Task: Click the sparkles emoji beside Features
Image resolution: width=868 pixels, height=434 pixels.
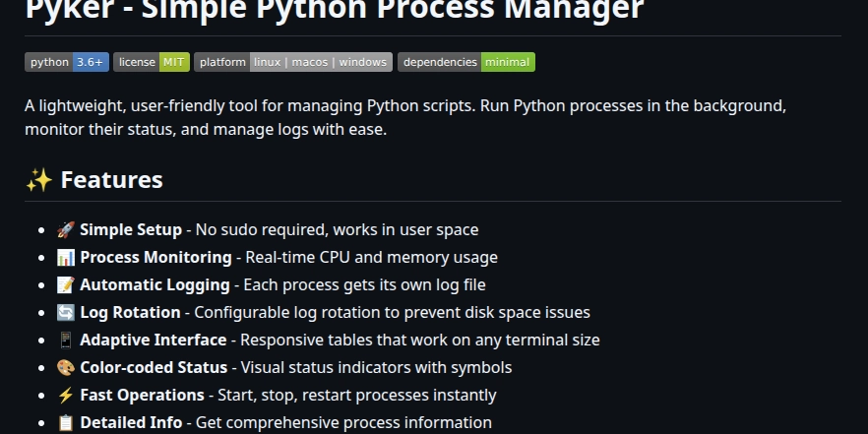Action: click(x=38, y=180)
